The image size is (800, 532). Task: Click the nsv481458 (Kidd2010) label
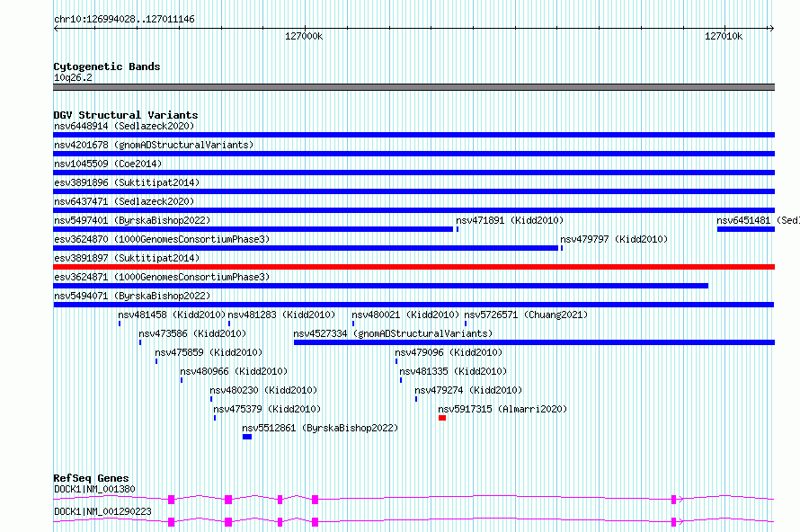coord(172,315)
